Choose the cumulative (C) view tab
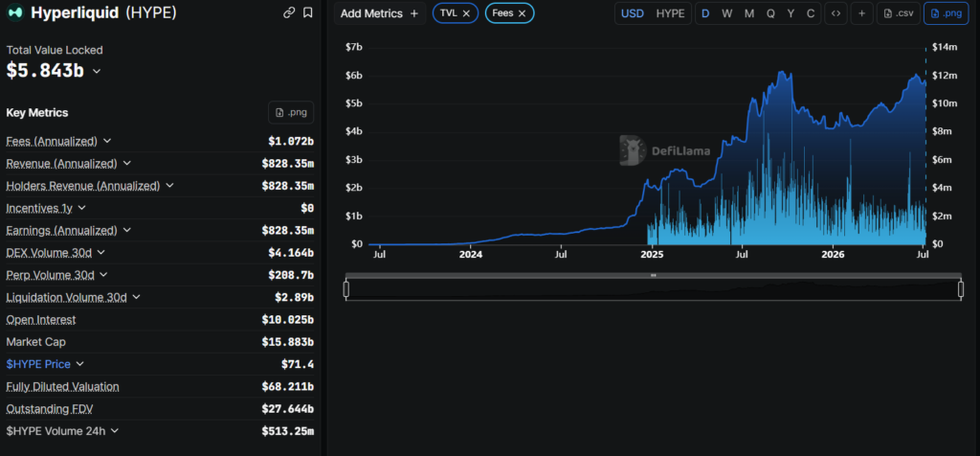 (811, 13)
